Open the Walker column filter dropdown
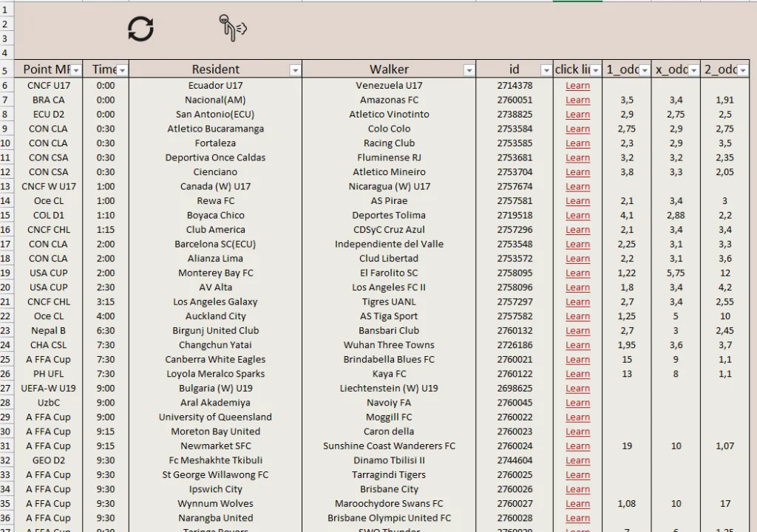Screen dimensions: 757x532 click(469, 70)
